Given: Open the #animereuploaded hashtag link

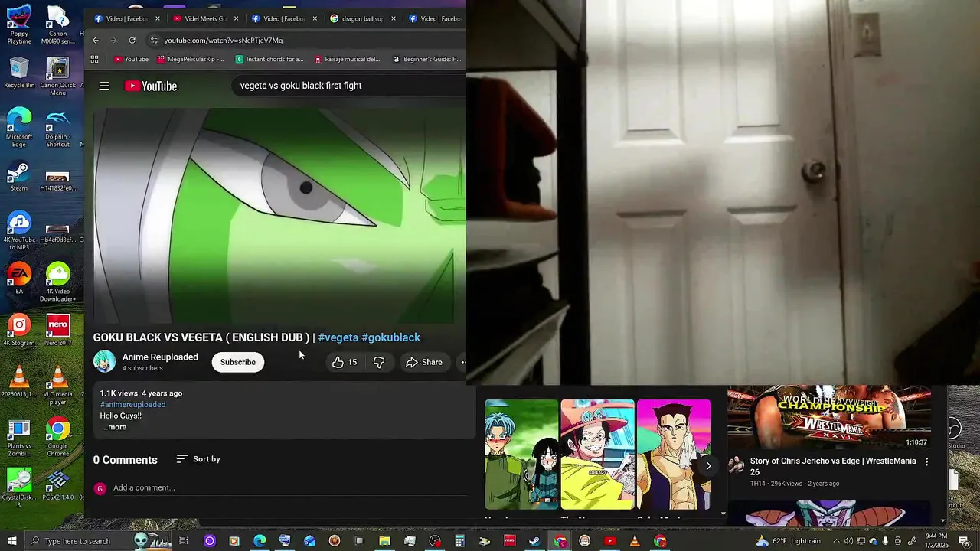Looking at the screenshot, I should click(132, 404).
